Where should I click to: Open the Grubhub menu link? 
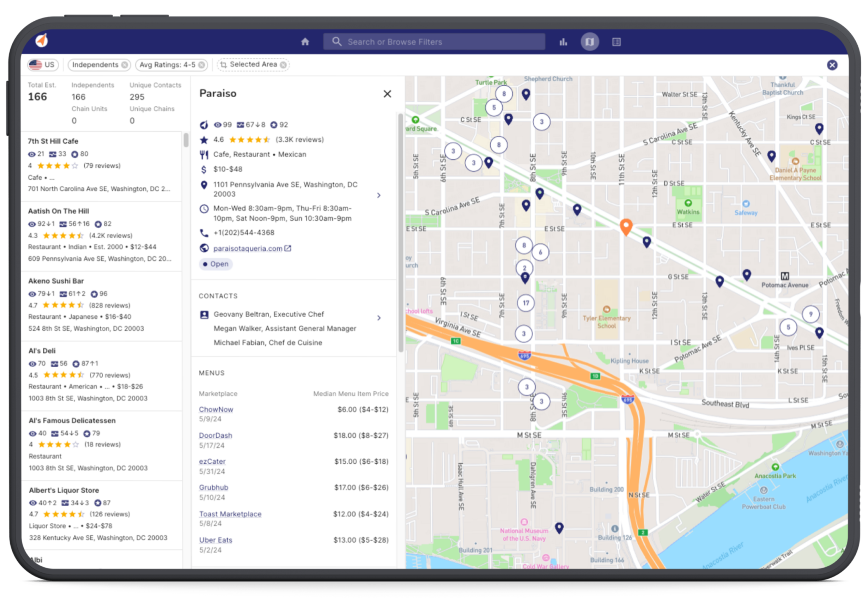[214, 487]
